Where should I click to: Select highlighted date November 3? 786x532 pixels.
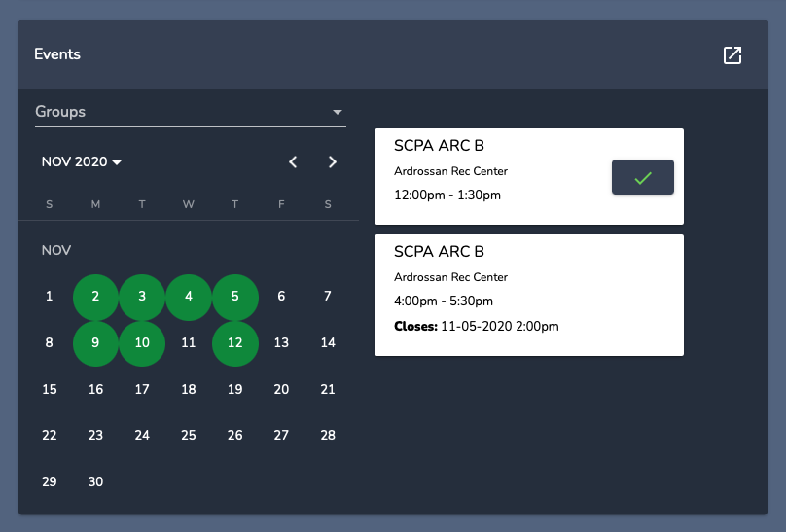[x=142, y=297]
